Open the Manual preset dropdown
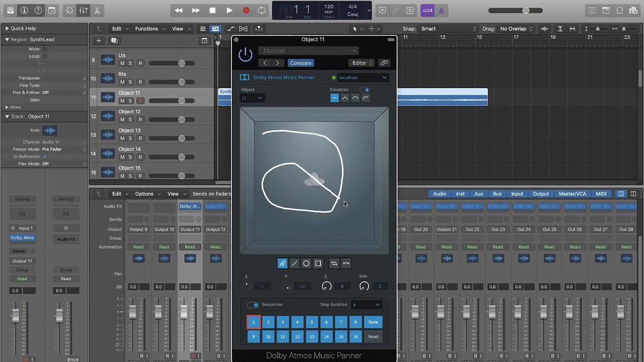 click(308, 51)
